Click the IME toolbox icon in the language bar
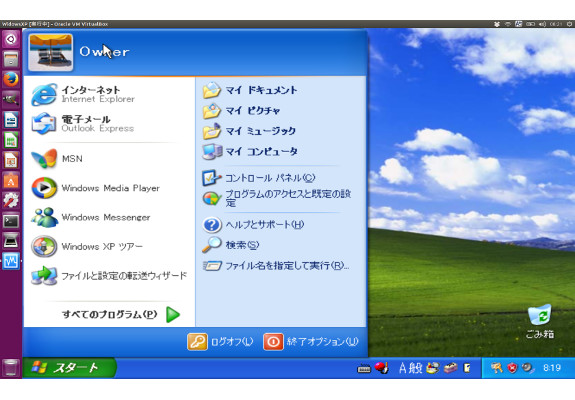 pyautogui.click(x=451, y=368)
